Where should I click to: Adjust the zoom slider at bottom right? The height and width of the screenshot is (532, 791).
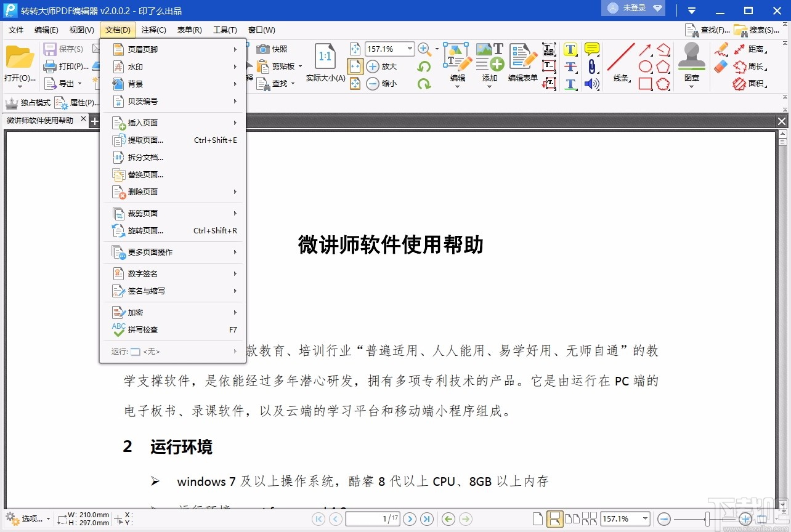pyautogui.click(x=708, y=519)
